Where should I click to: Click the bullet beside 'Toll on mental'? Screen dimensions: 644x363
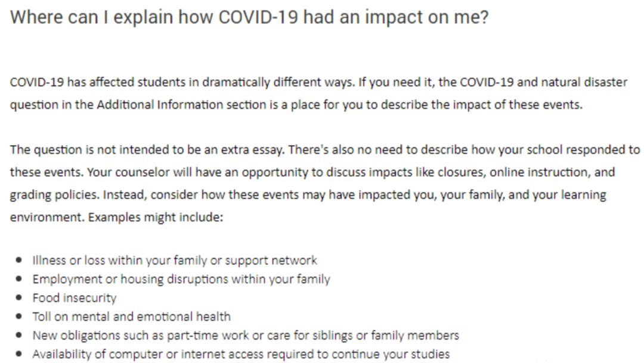18,316
